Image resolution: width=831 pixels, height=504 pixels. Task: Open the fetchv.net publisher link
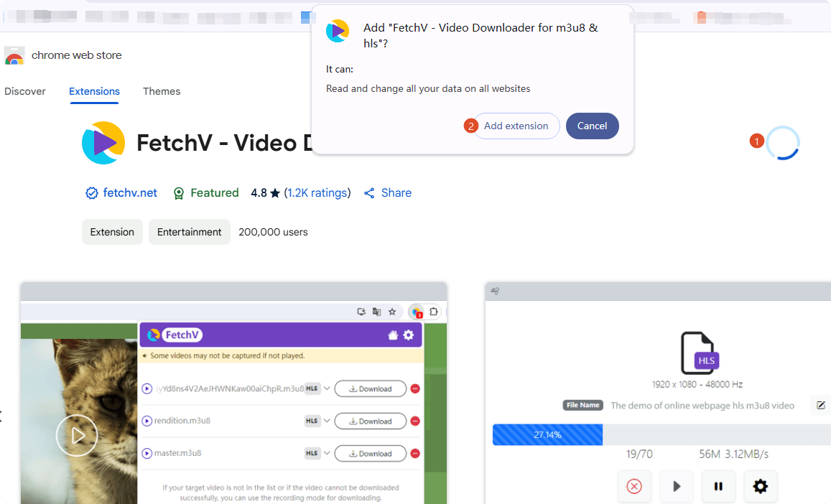click(x=130, y=192)
